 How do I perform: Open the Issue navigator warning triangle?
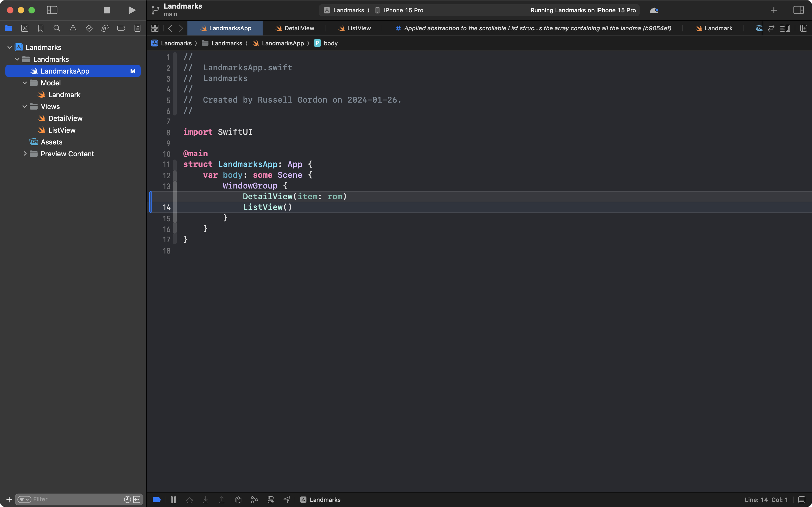point(73,28)
